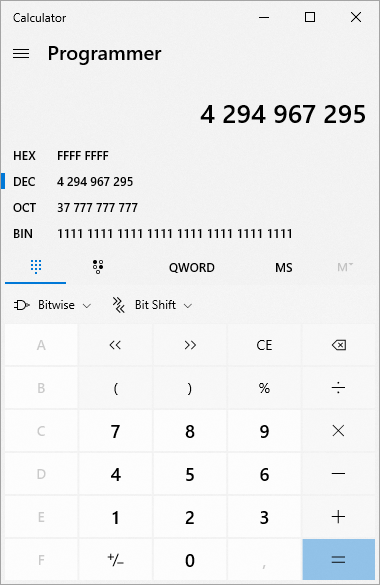
Task: Switch to the full keypad view
Action: [36, 267]
